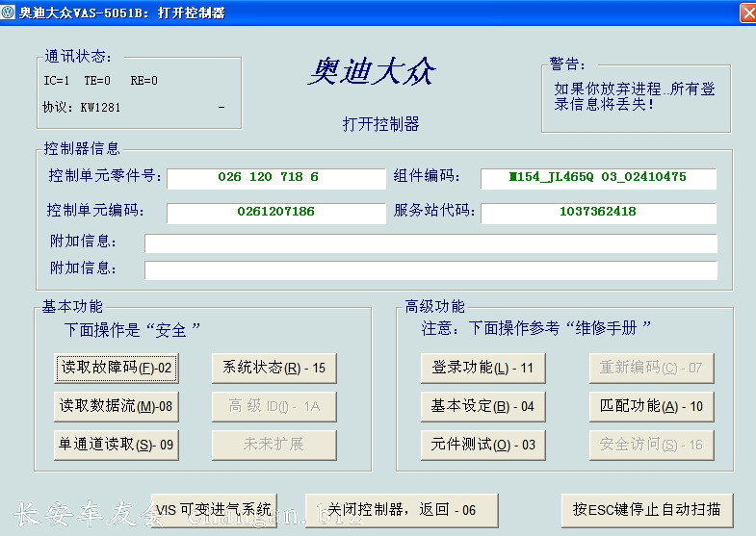Click the 控制单元编码 label

[x=95, y=211]
